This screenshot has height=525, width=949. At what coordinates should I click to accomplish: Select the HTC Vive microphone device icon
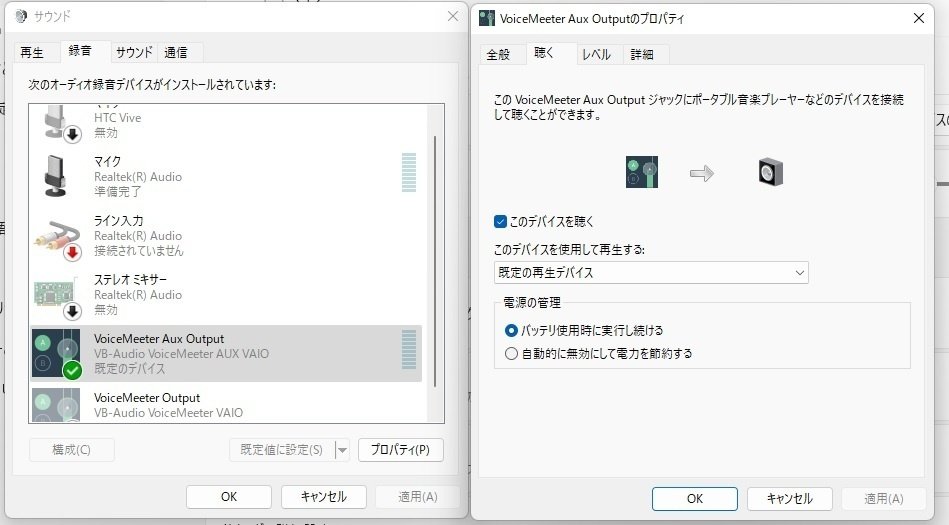62,124
